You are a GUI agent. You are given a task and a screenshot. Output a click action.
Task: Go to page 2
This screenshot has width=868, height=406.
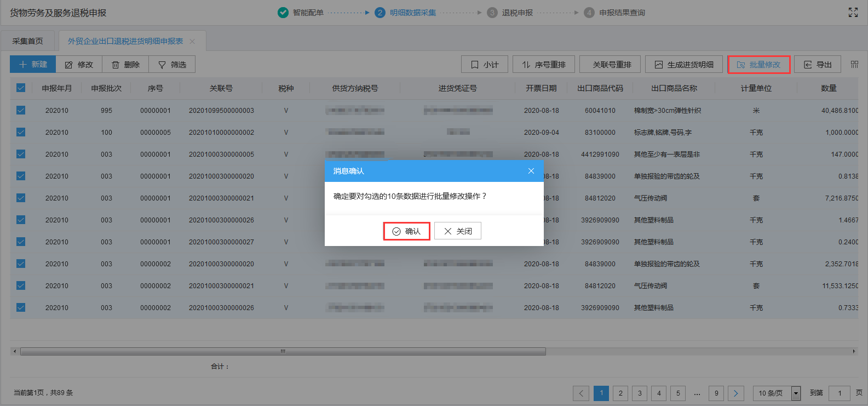tap(620, 393)
